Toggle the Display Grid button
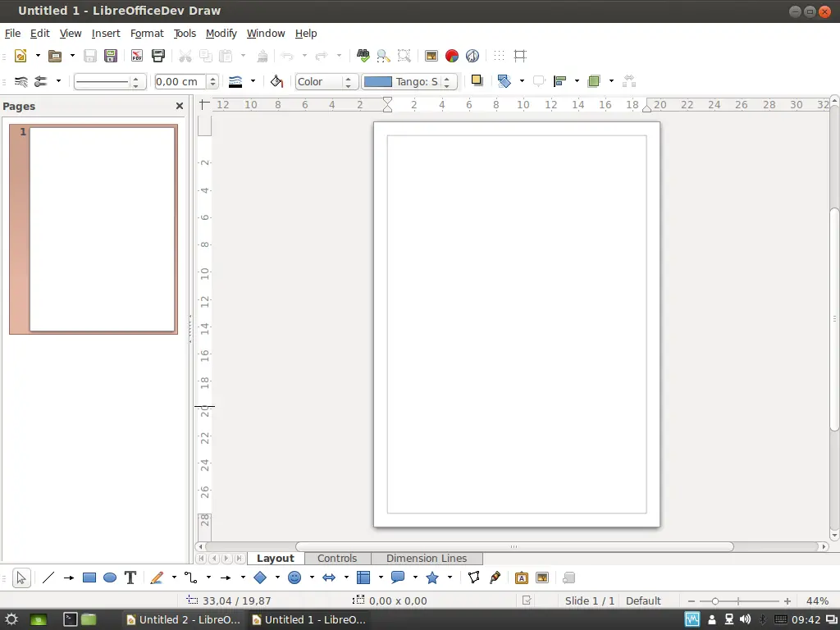This screenshot has height=630, width=840. coord(499,56)
